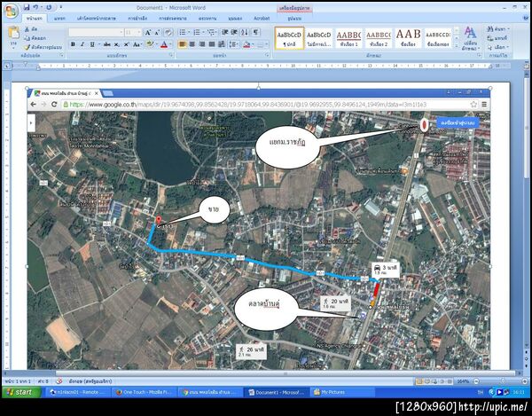Switch to Print Layout view in status bar
This screenshot has height=416, width=532.
coord(419,381)
